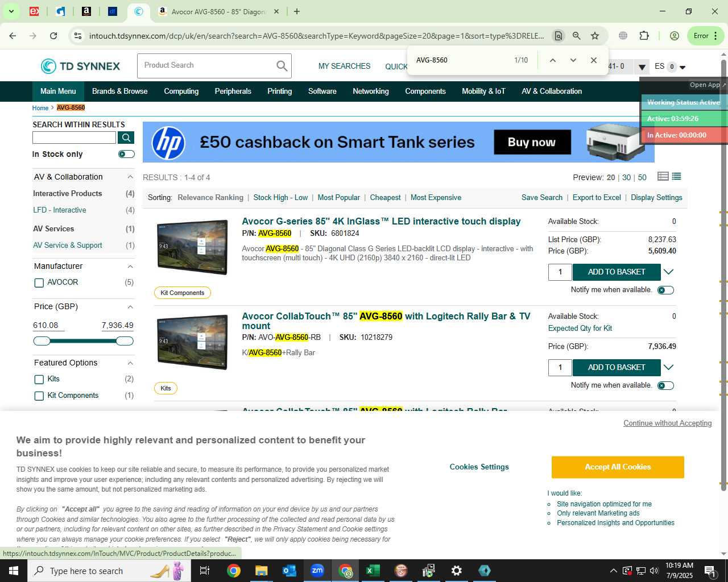Open the Windows Start menu
Viewport: 728px width, 582px height.
(14, 571)
